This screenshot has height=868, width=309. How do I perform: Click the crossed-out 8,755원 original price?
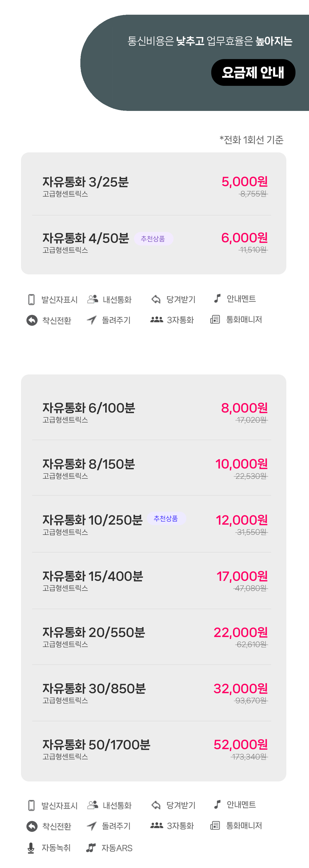[x=253, y=194]
